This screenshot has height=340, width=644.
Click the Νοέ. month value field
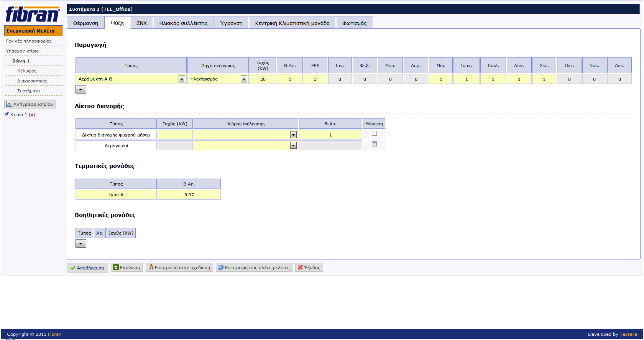pos(594,79)
